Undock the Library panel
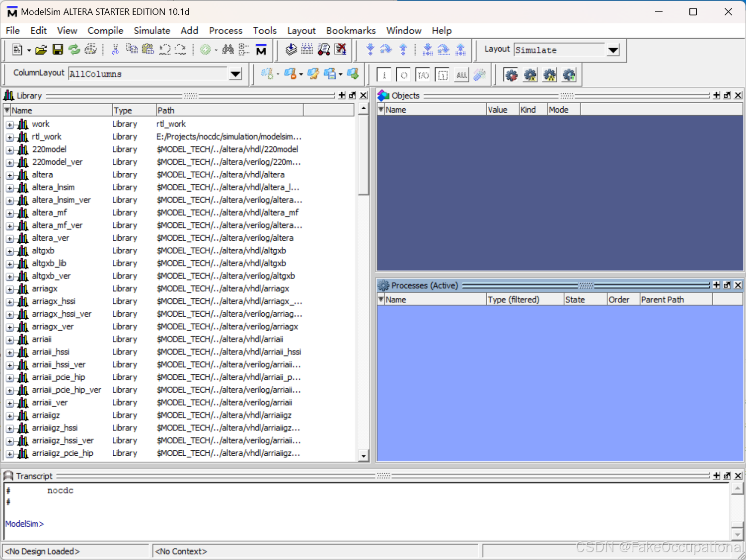The image size is (746, 560). (x=352, y=95)
